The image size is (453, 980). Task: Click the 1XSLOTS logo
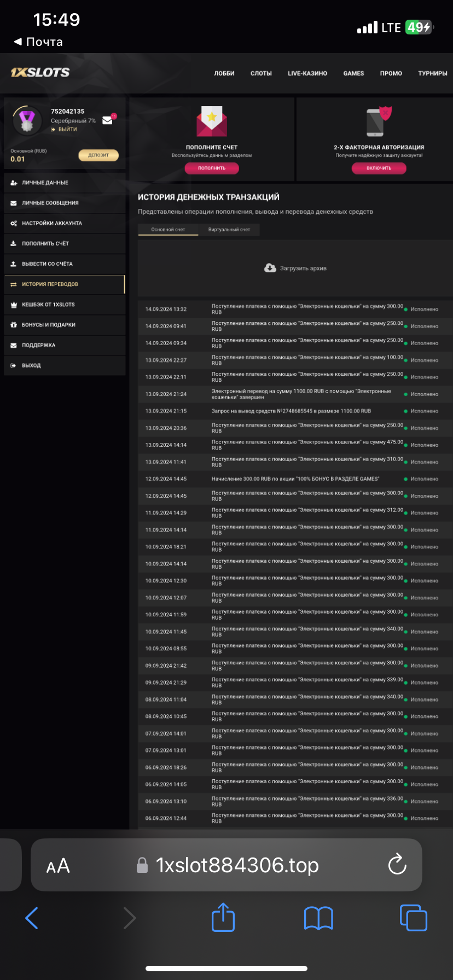click(x=40, y=72)
